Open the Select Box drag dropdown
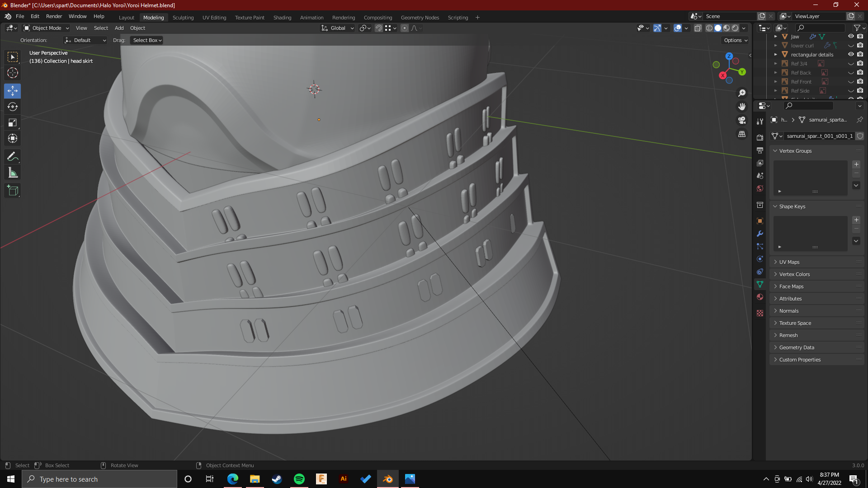The image size is (868, 488). click(147, 40)
